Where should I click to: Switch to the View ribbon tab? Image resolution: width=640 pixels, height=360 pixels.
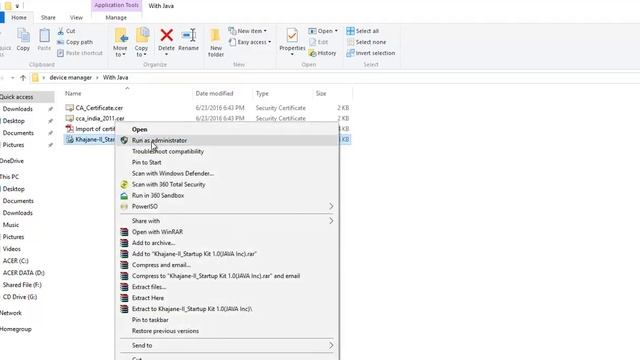[76, 18]
